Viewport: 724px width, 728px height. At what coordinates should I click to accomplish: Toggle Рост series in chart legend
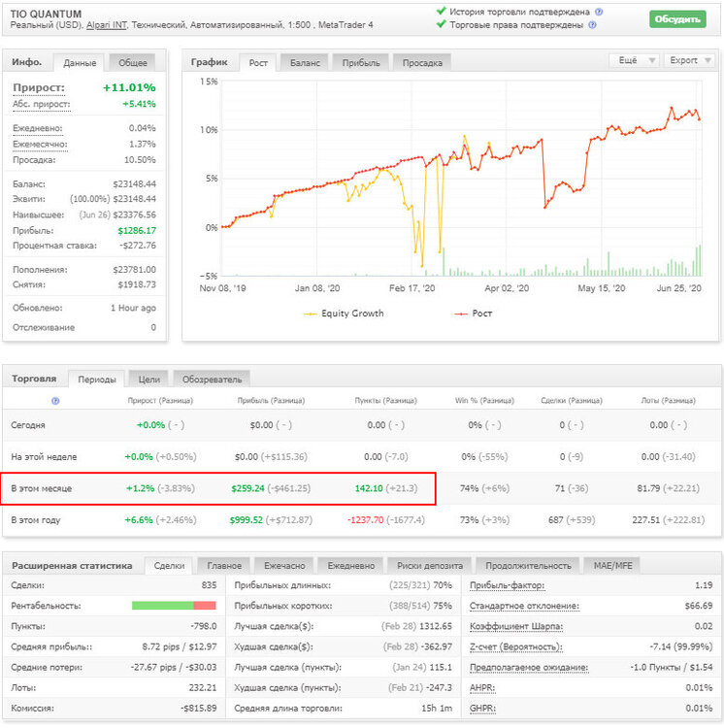pos(474,314)
